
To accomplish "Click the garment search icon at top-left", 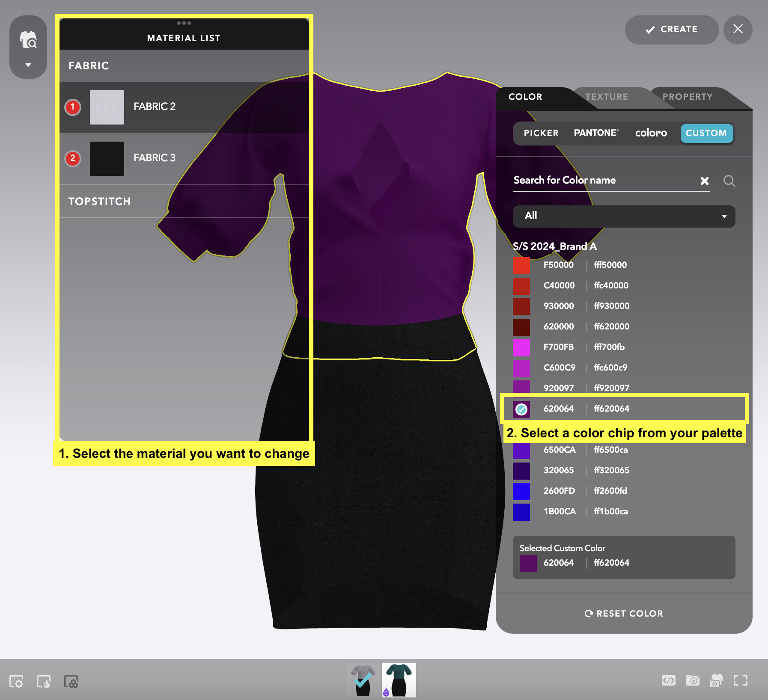I will pyautogui.click(x=28, y=39).
